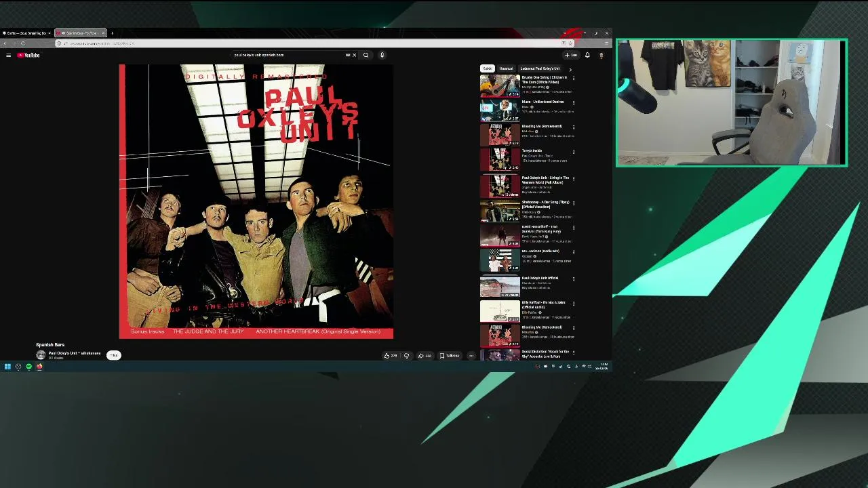Open Spotify from the taskbar

(x=29, y=367)
